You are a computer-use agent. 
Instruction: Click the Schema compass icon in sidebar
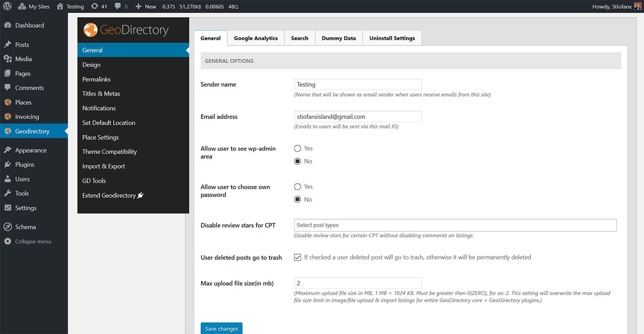[8, 227]
